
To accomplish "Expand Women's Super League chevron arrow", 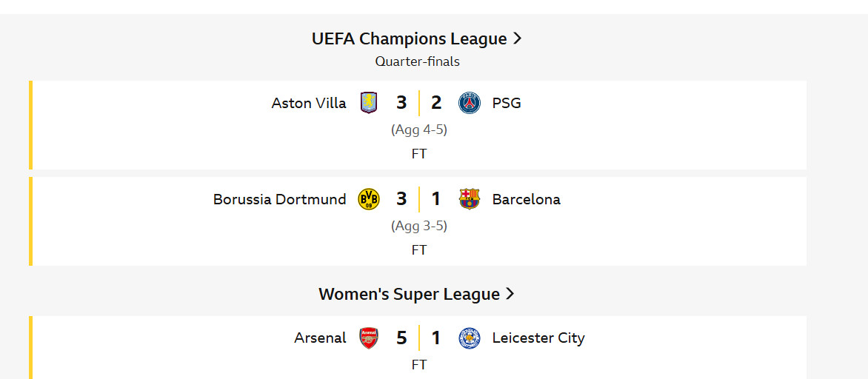I will tap(510, 294).
